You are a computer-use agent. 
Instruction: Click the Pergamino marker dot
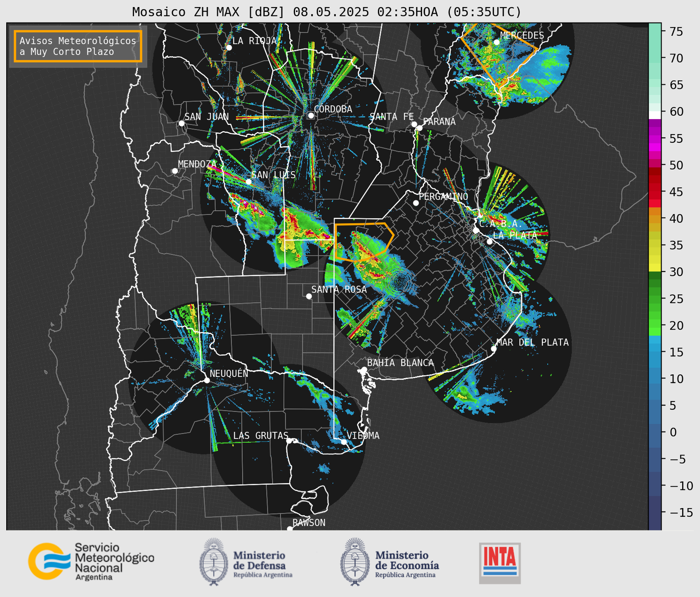point(416,203)
